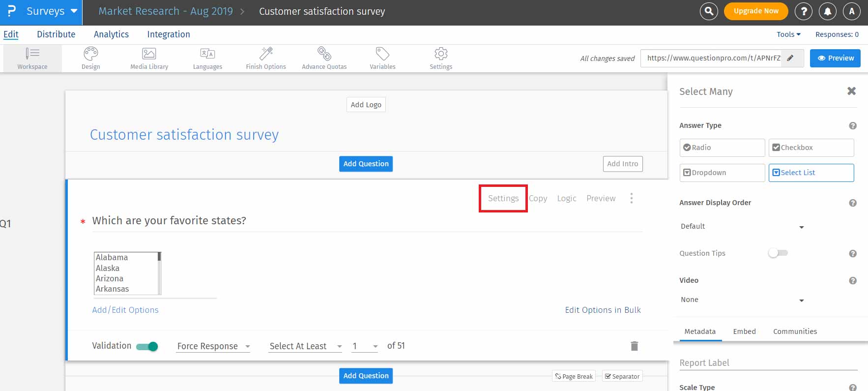Expand the Force Response dropdown
Viewport: 868px width, 391px height.
pos(213,346)
